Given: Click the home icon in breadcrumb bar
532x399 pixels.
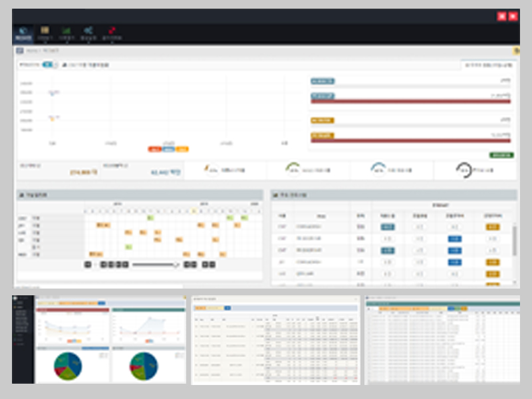Looking at the screenshot, I should (x=20, y=51).
